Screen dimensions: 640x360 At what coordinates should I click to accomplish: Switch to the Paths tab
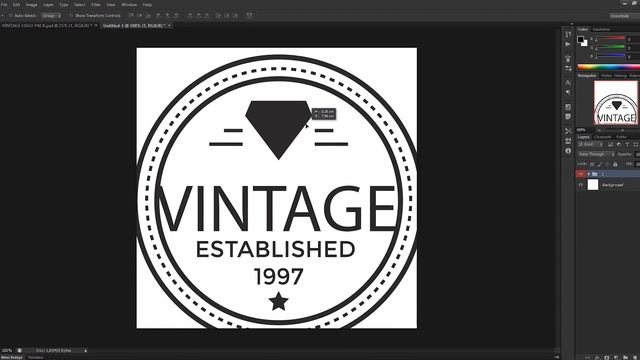point(622,137)
